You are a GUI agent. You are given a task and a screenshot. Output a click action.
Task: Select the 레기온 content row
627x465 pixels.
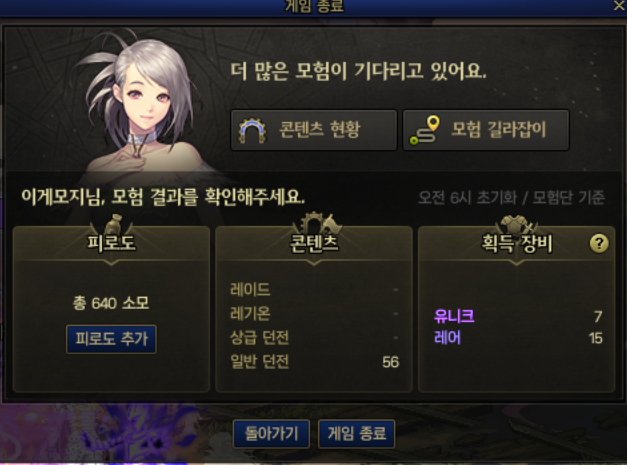[314, 313]
